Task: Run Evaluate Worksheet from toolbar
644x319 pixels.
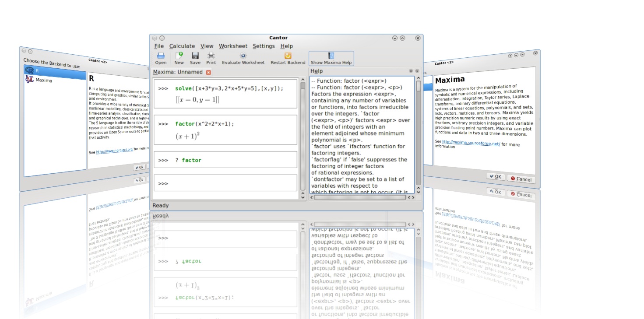Action: (x=243, y=58)
